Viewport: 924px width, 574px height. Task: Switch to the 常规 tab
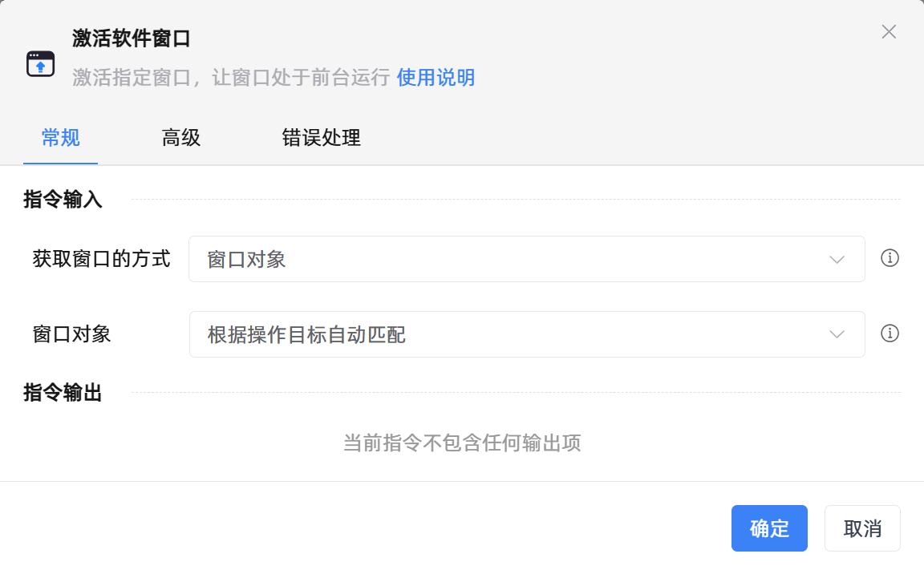pyautogui.click(x=60, y=138)
